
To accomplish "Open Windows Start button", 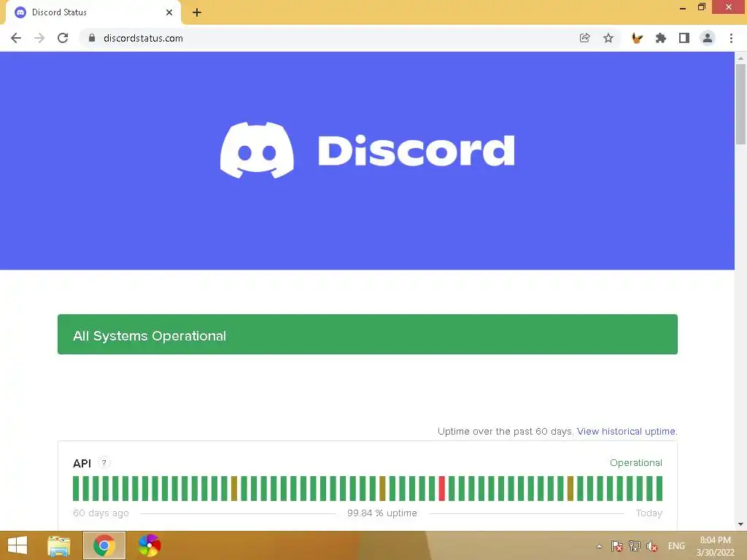I will point(18,545).
